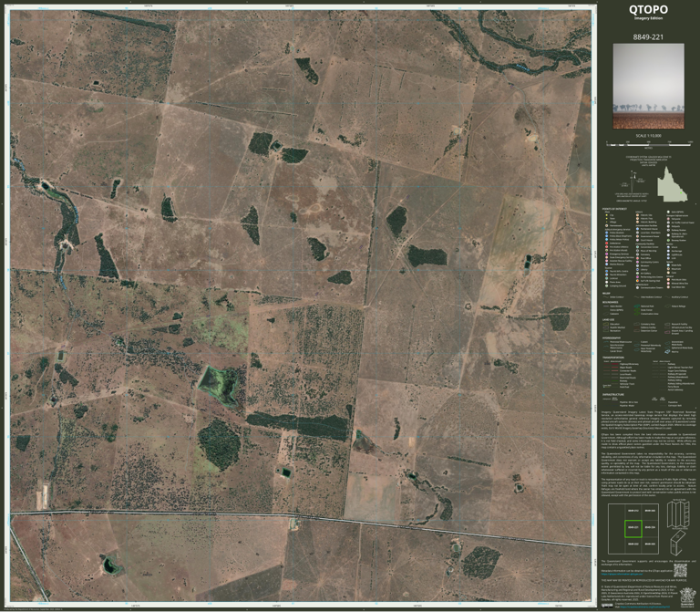The width and height of the screenshot is (700, 612).
Task: Open the Creative Commons licence link
Action: (x=647, y=607)
